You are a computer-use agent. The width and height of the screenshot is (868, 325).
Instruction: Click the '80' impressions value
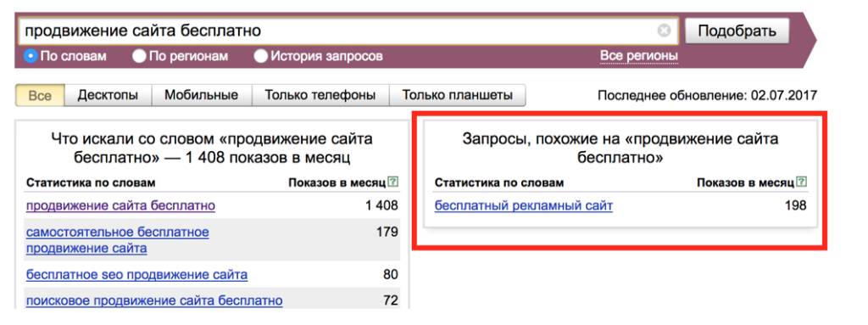click(x=390, y=275)
